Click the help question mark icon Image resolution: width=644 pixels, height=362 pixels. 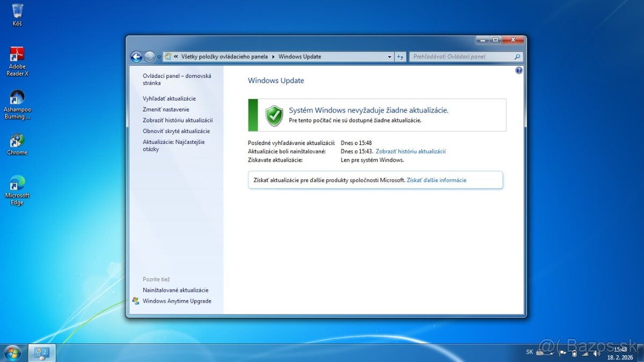[x=518, y=70]
